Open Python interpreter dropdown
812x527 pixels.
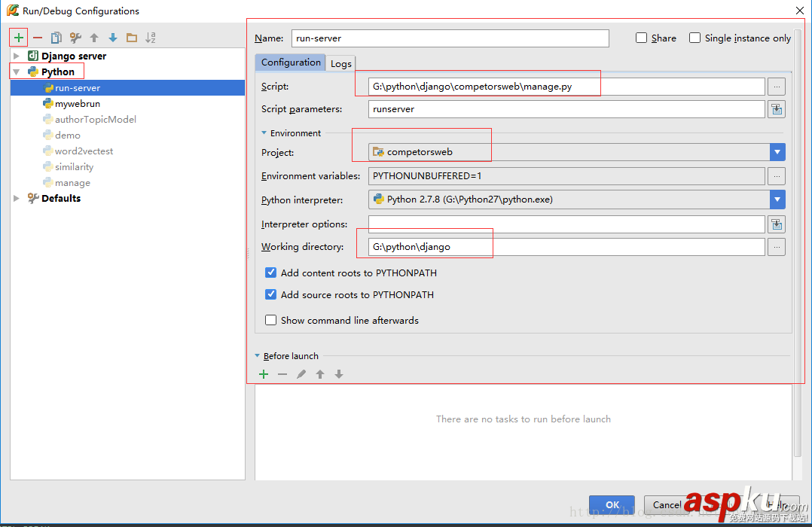coord(777,200)
